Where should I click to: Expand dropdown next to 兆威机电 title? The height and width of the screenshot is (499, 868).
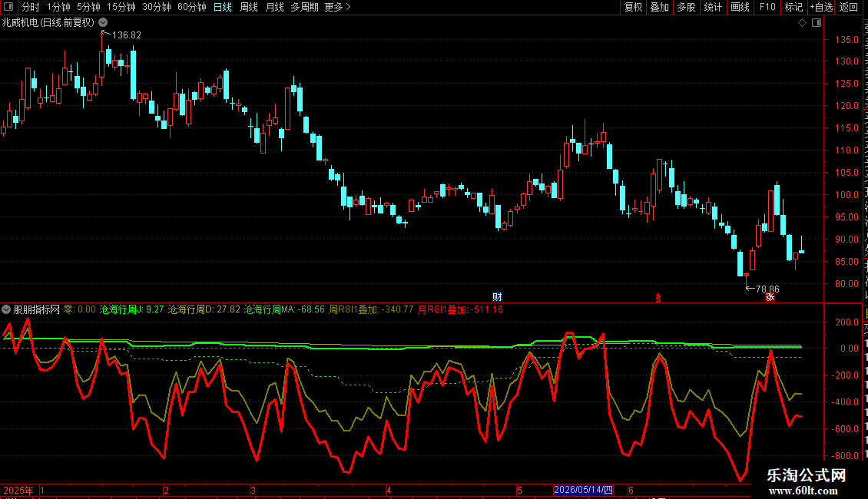click(103, 23)
